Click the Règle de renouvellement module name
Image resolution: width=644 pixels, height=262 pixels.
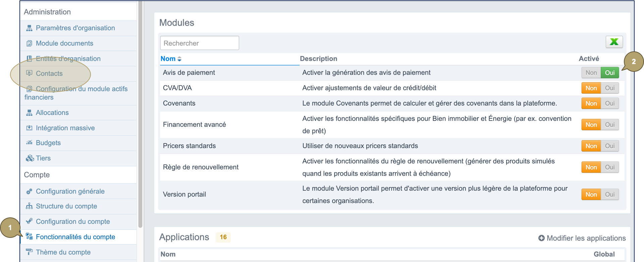pyautogui.click(x=201, y=167)
